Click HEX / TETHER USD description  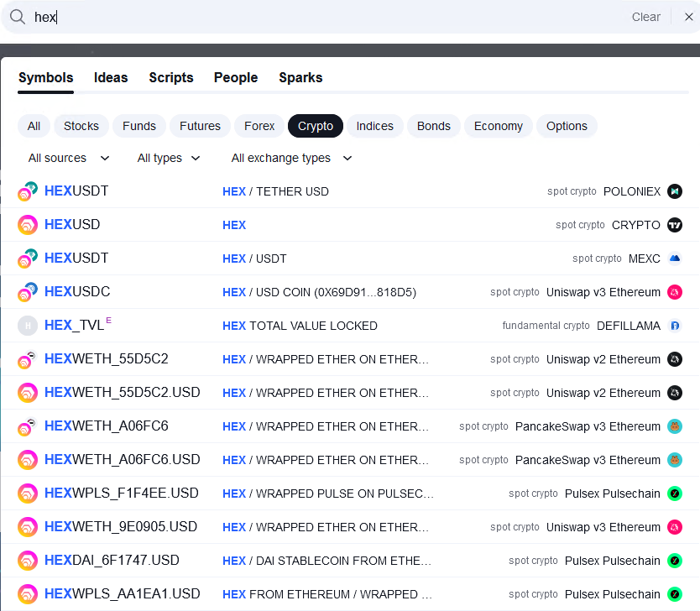click(275, 191)
